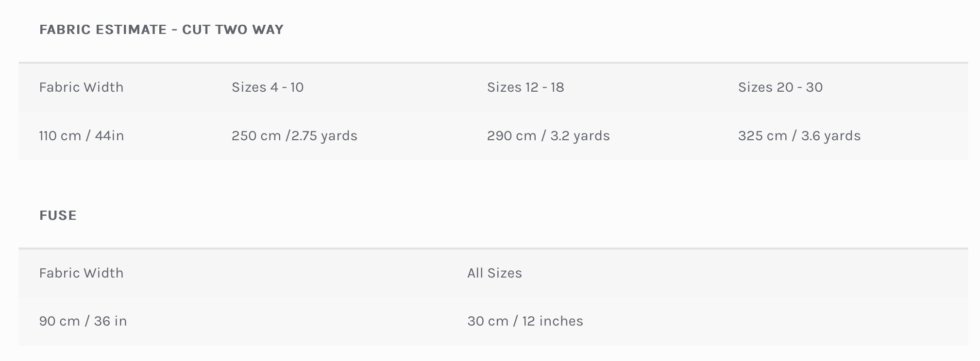Select the "290 cm" measurement text

pos(511,136)
